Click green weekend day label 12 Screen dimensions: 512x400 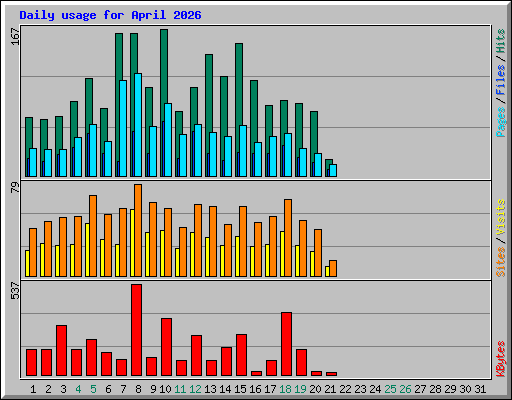click(x=195, y=389)
